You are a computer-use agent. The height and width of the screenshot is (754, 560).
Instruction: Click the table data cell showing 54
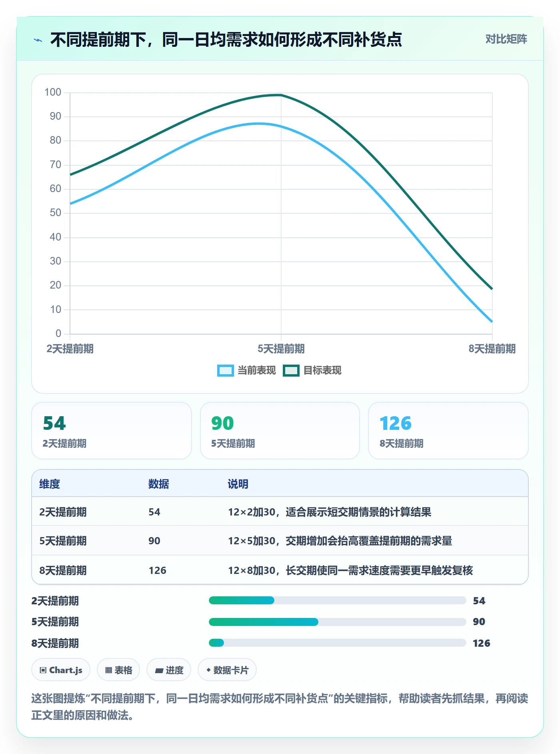point(154,512)
